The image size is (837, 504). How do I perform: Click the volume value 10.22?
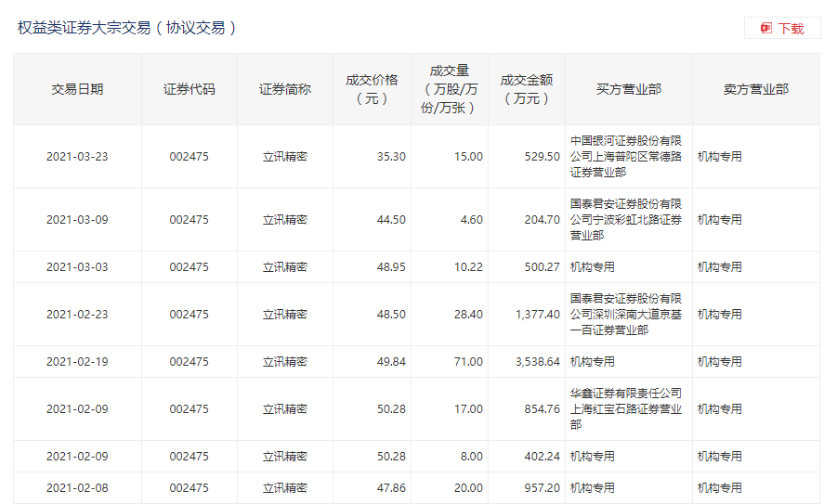click(469, 267)
